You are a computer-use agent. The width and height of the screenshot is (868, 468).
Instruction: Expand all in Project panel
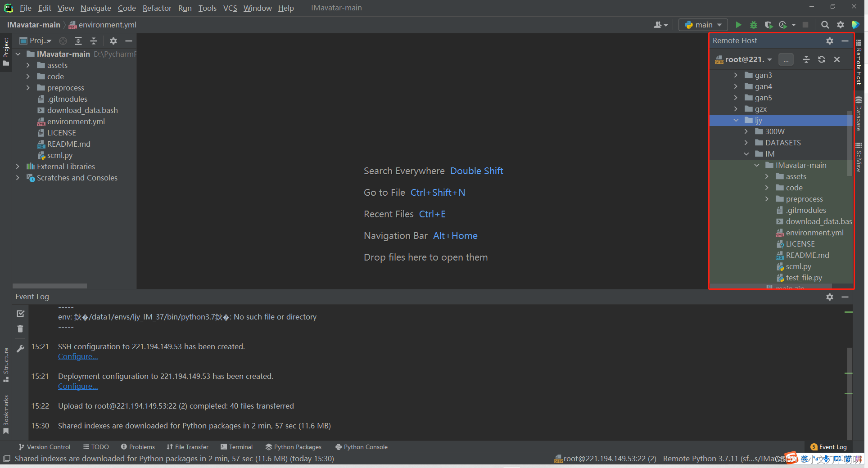(78, 41)
